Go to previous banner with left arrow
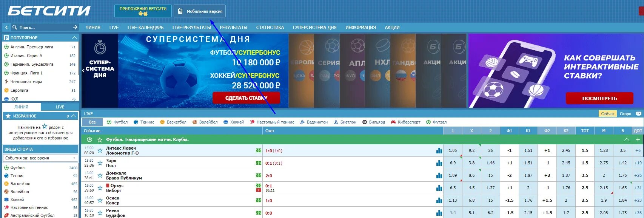 tap(83, 71)
